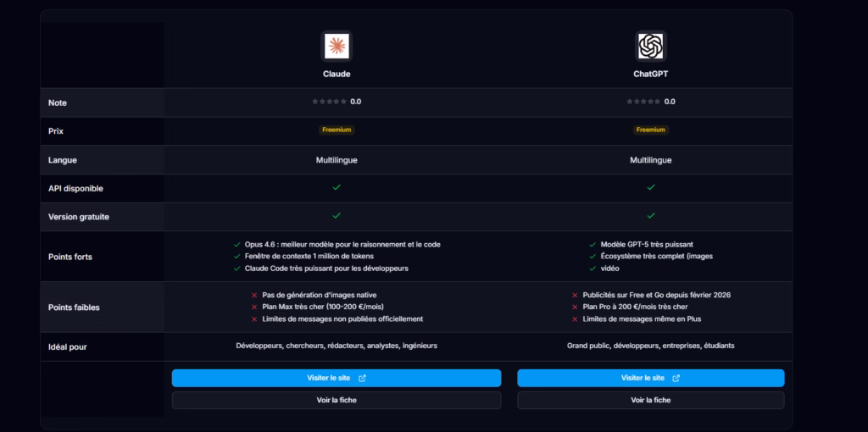Click red cross beside Publicités sur Free et Go
The image size is (868, 432).
[x=576, y=296]
